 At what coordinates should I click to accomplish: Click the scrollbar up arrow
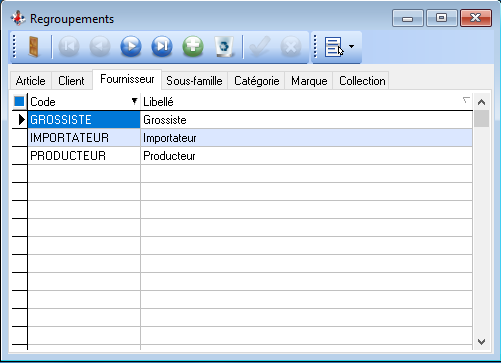[x=481, y=102]
